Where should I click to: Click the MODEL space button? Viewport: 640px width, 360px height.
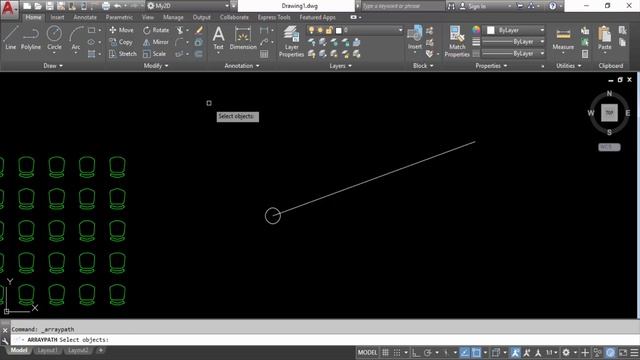click(367, 352)
